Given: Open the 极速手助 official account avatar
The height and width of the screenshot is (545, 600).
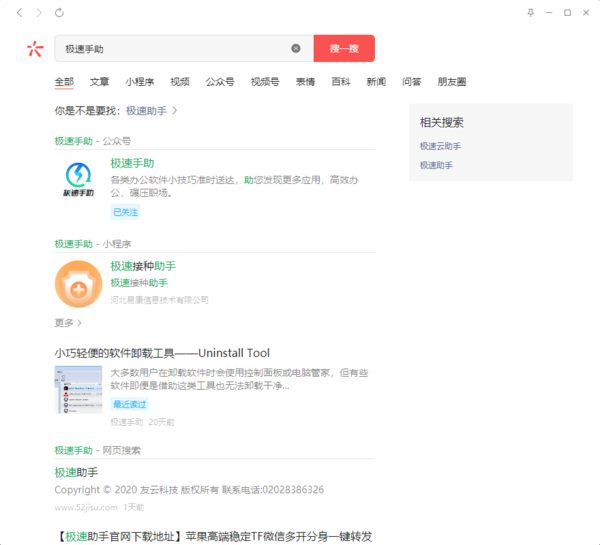Looking at the screenshot, I should click(78, 179).
